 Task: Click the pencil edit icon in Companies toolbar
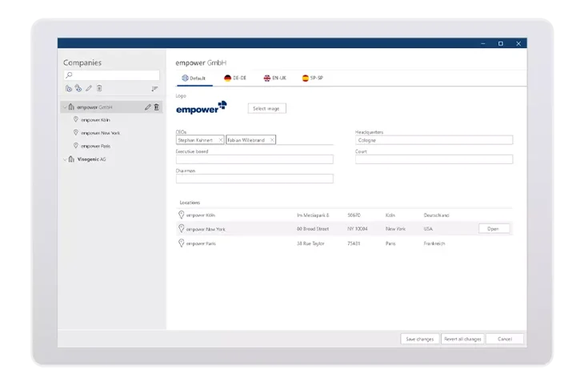pos(89,88)
